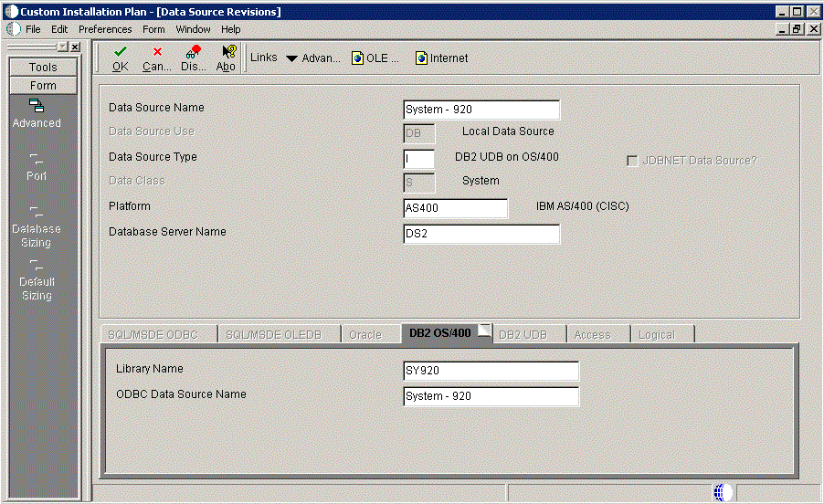Select the Access tab
This screenshot has height=504, width=824.
pos(598,334)
